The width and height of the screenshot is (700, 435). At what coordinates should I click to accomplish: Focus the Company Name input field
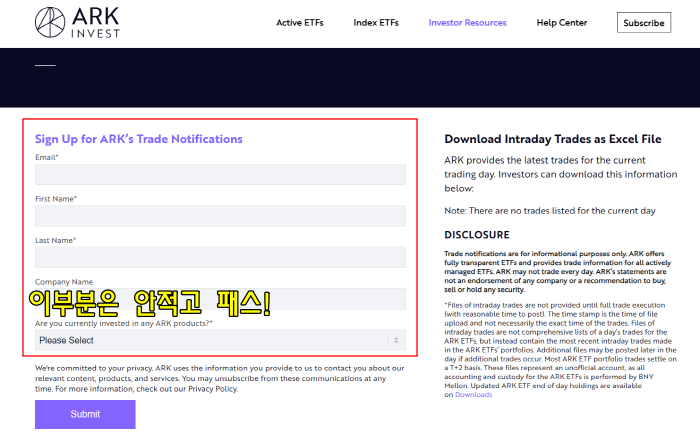pyautogui.click(x=220, y=299)
